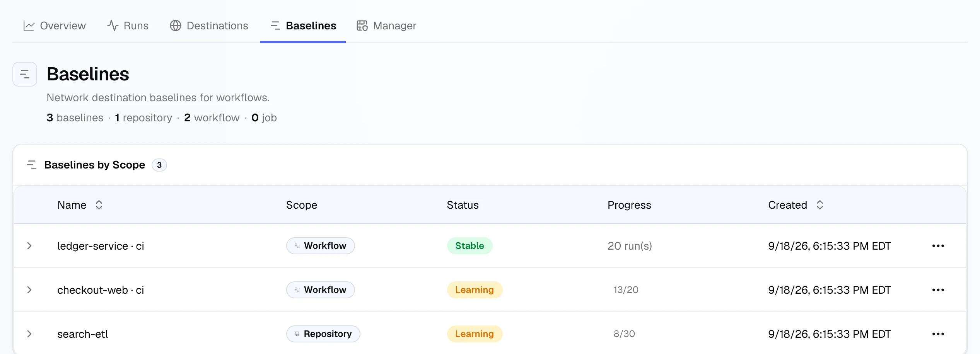Switch to the Runs tab
Viewport: 980px width, 354px height.
pyautogui.click(x=128, y=26)
